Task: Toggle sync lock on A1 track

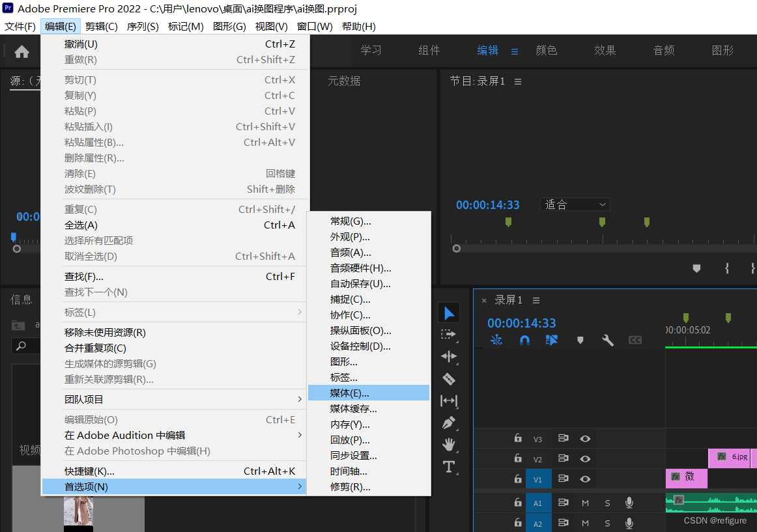Action: [563, 503]
